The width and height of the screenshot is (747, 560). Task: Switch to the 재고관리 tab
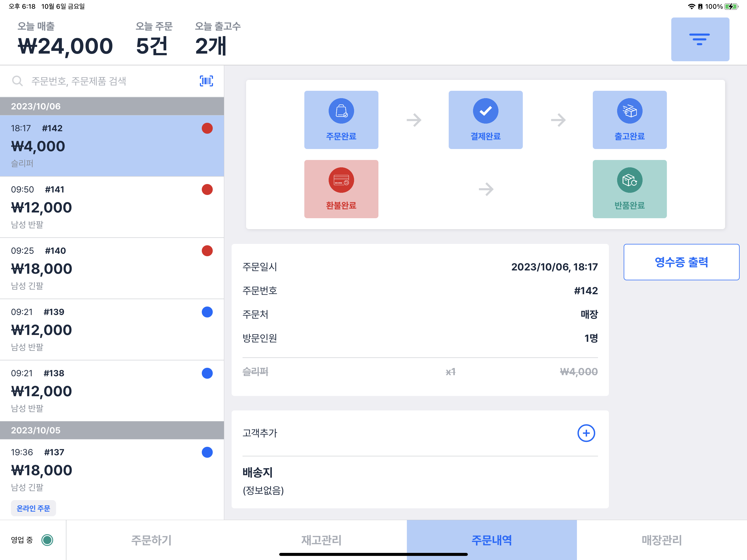coord(321,540)
